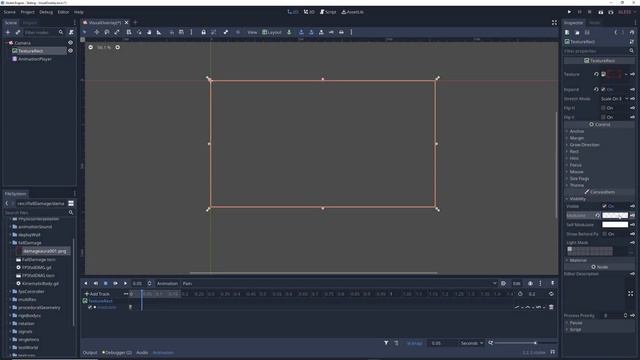Toggle distraction-free fullscreen viewport
Image resolution: width=640 pixels, height=360 pixels.
tap(554, 22)
